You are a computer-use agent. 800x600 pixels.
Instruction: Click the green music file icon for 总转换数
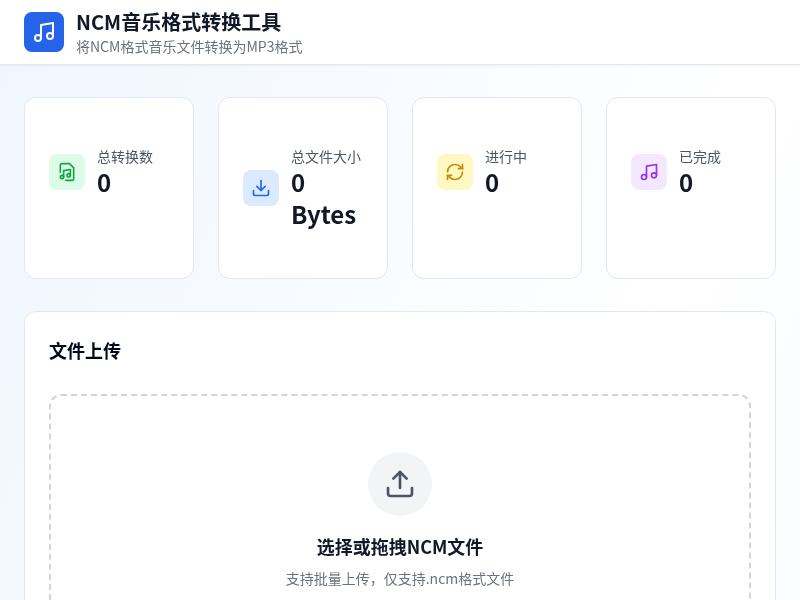[x=67, y=172]
